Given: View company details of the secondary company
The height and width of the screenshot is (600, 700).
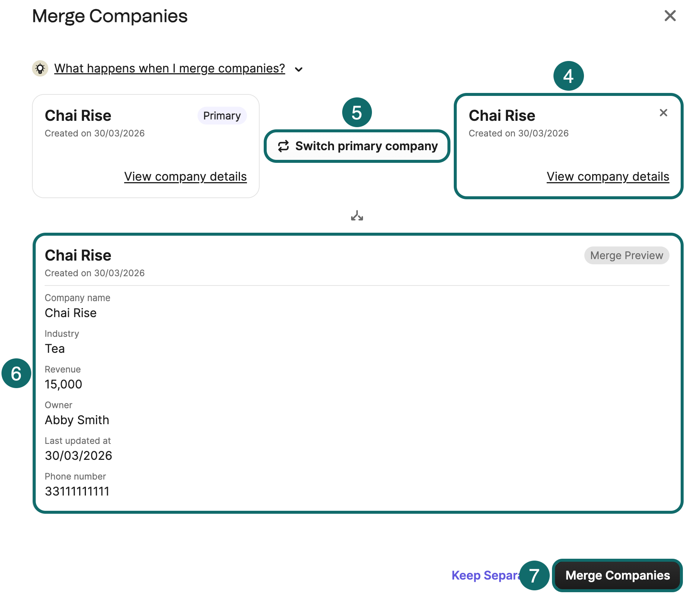Looking at the screenshot, I should pyautogui.click(x=608, y=177).
